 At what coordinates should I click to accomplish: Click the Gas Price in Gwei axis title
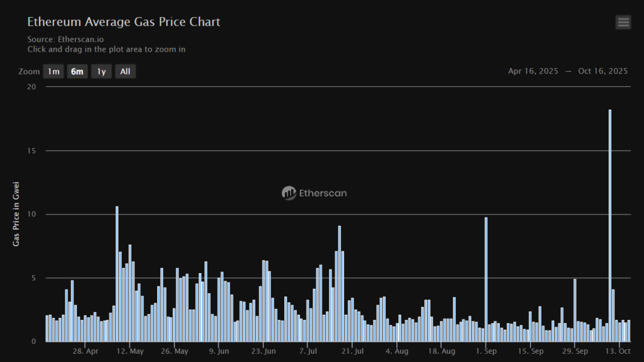tap(16, 214)
